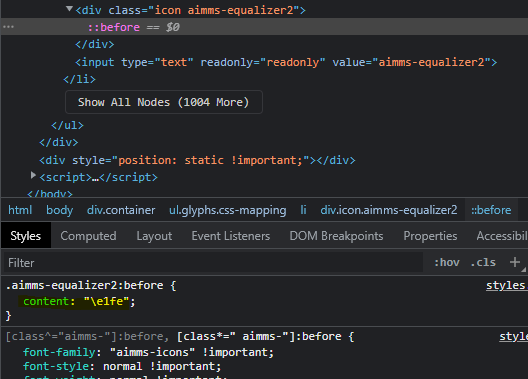This screenshot has width=528, height=379.
Task: Click the .aimms-equalizer2:before selector
Action: pos(85,285)
